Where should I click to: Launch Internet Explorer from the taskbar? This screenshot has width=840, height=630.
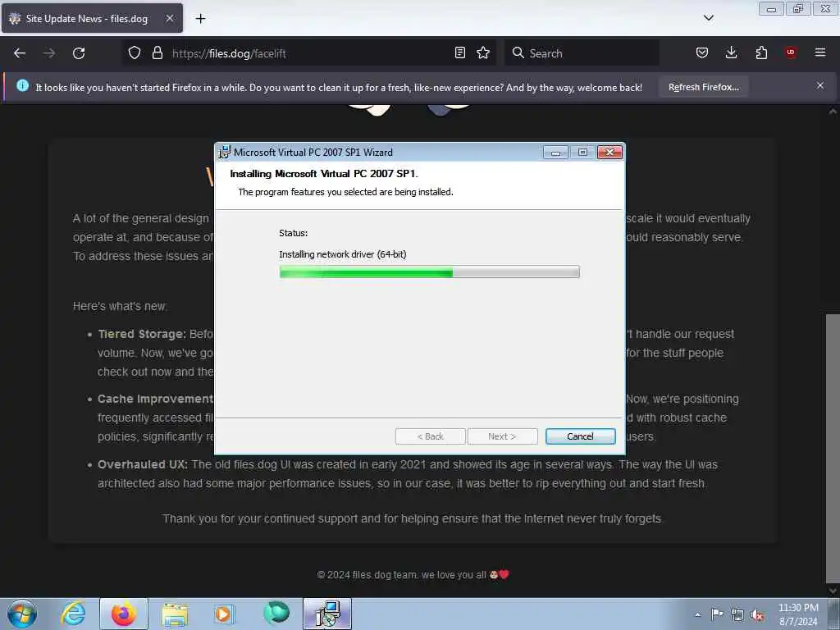coord(73,614)
